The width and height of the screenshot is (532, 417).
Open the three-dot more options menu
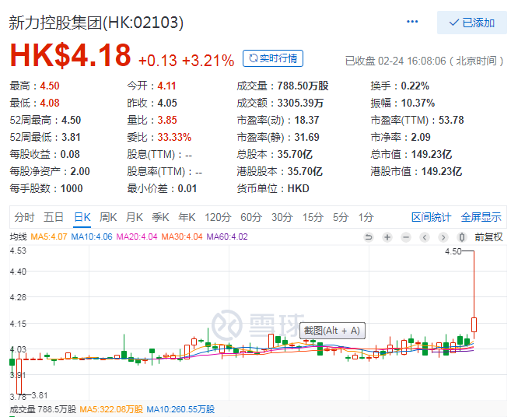pyautogui.click(x=412, y=23)
